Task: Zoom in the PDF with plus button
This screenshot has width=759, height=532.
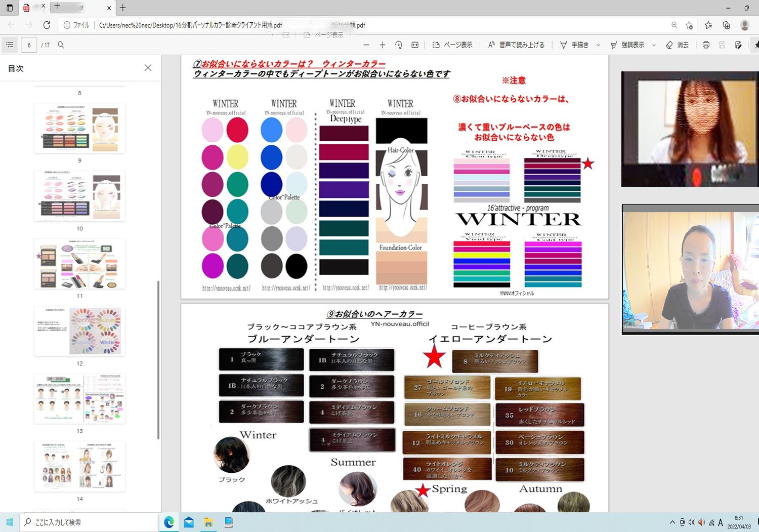Action: point(383,45)
